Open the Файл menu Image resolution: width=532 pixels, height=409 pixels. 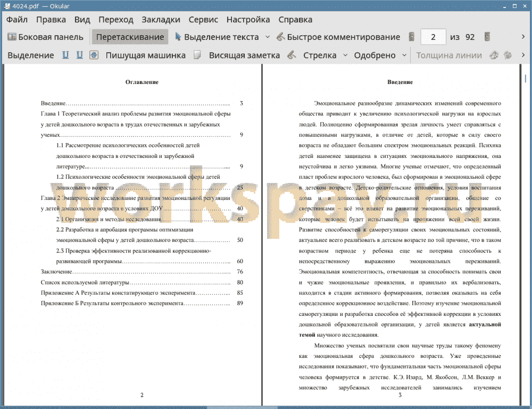pos(17,20)
